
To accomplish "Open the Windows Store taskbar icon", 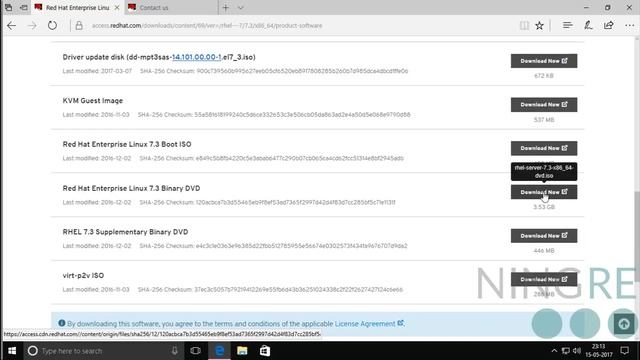I will tap(265, 351).
